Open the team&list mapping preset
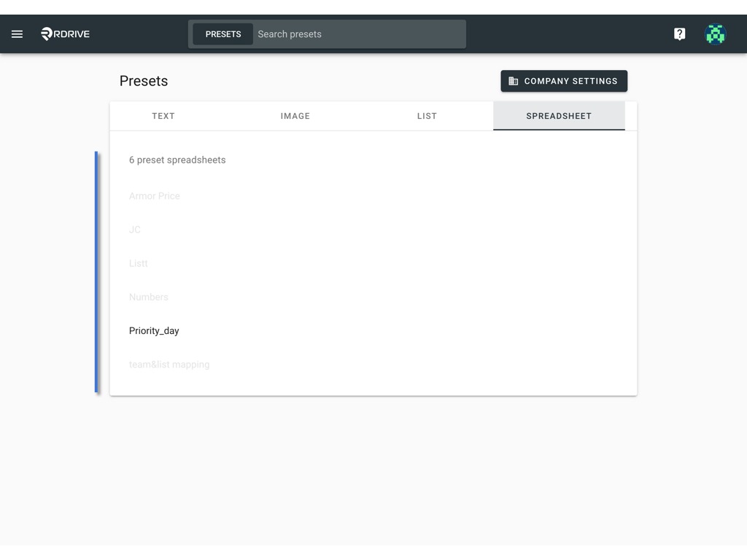 (x=169, y=365)
